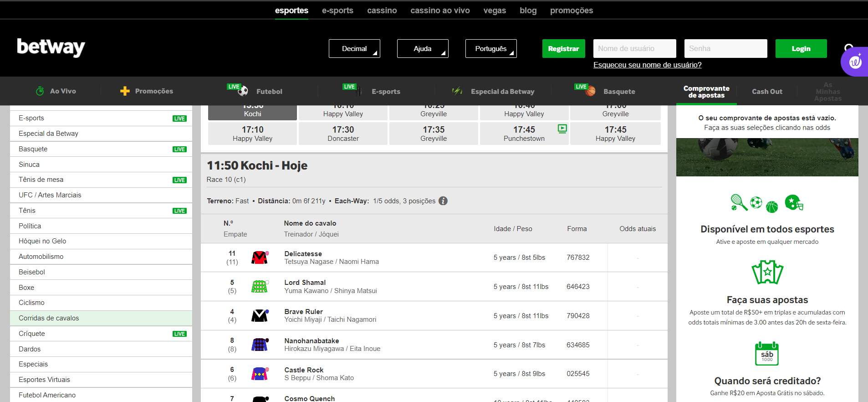This screenshot has height=402, width=868.
Task: Click Castle Rock's blue and pink silk icon
Action: pos(260,374)
